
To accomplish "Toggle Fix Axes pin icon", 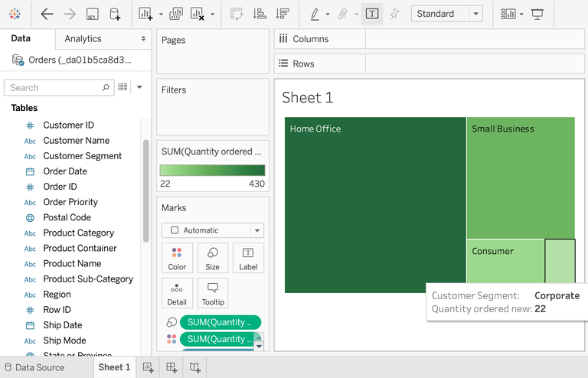I will coord(394,15).
